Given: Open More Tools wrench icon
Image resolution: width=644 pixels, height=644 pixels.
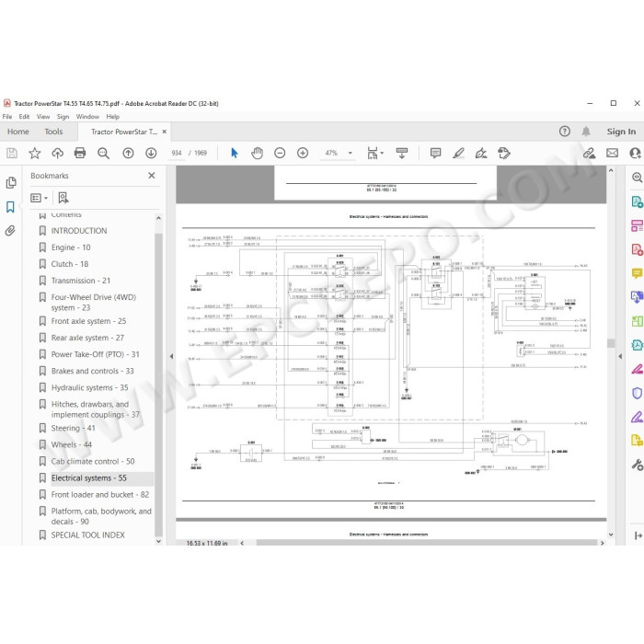Looking at the screenshot, I should coord(637,465).
